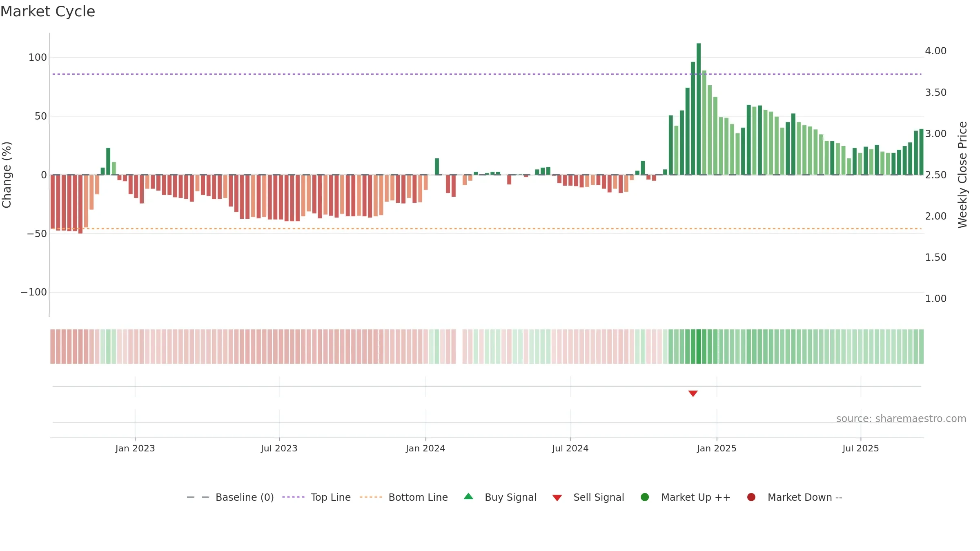Toggle the Buy Signal legend entry
The width and height of the screenshot is (980, 551).
point(500,497)
